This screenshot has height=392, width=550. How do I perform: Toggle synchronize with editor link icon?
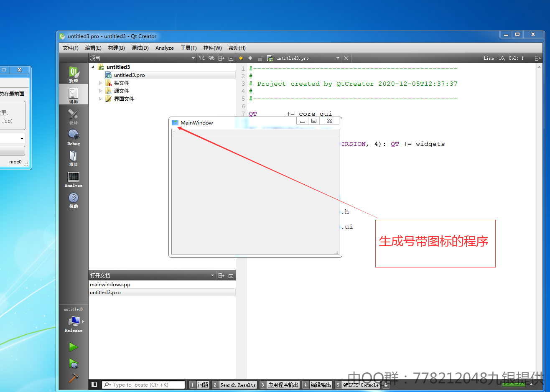[211, 58]
